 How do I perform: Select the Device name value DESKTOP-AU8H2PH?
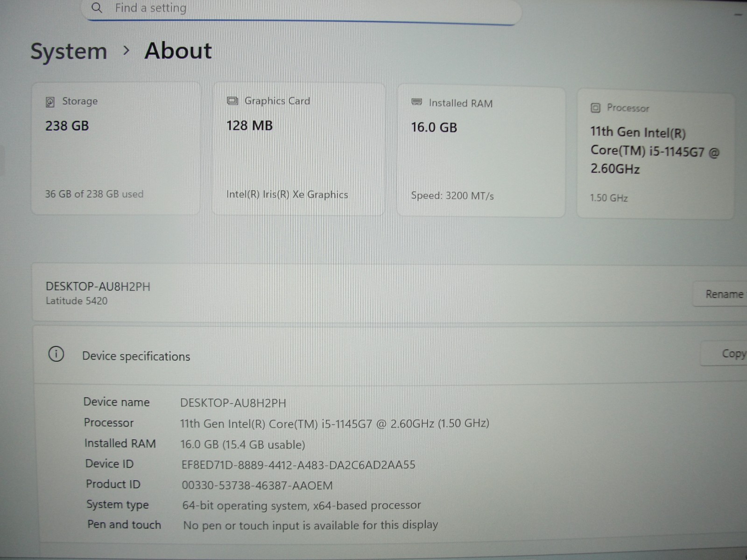[233, 403]
